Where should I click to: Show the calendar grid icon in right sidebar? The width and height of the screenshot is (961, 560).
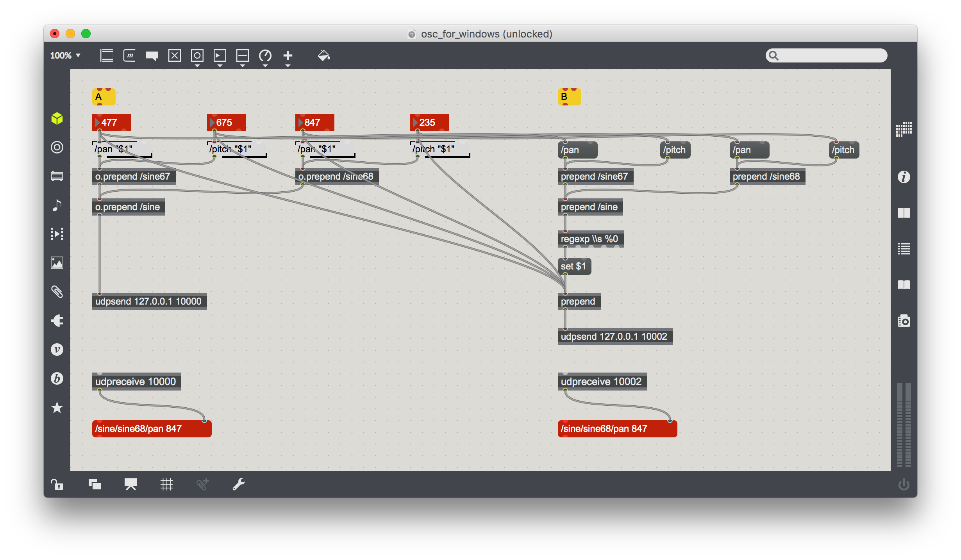pos(904,128)
